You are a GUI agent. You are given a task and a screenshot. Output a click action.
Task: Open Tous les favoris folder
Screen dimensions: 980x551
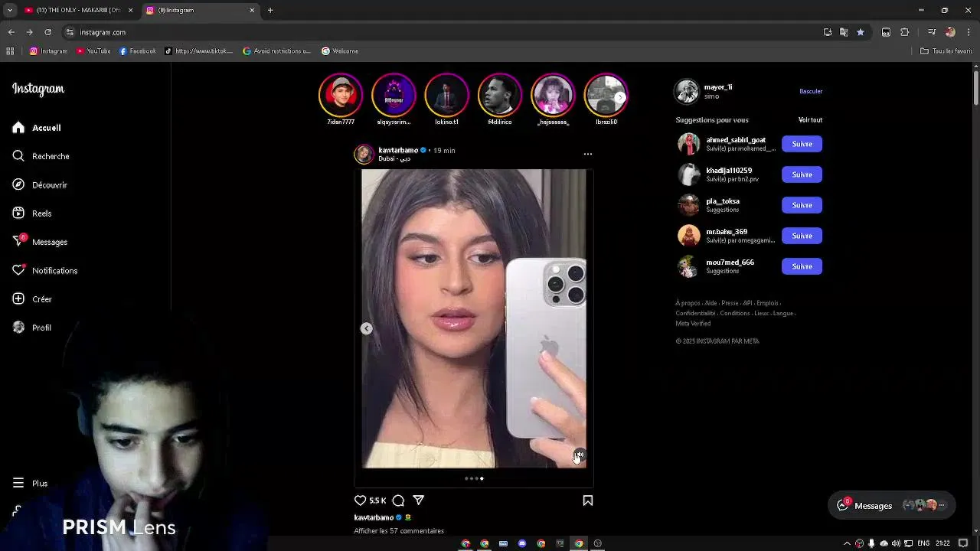point(946,51)
